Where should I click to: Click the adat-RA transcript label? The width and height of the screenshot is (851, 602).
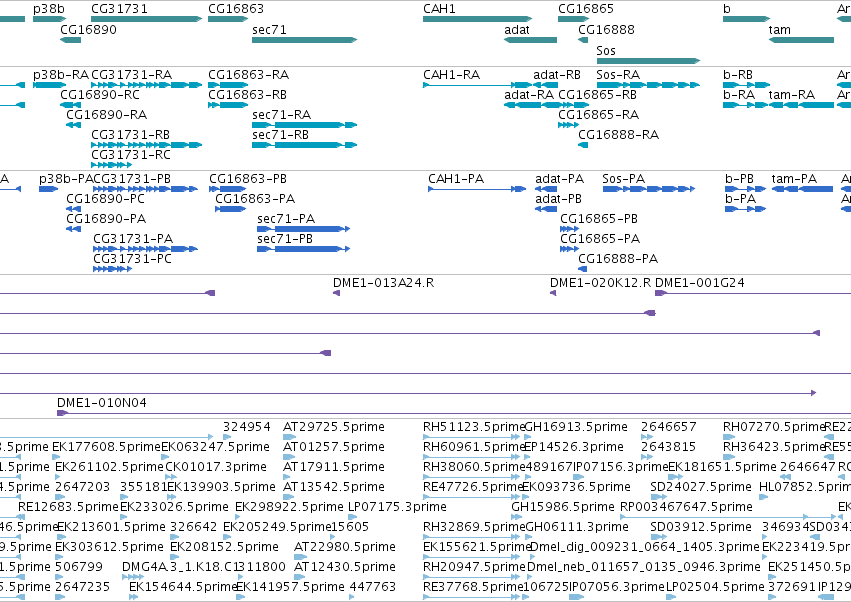(529, 94)
